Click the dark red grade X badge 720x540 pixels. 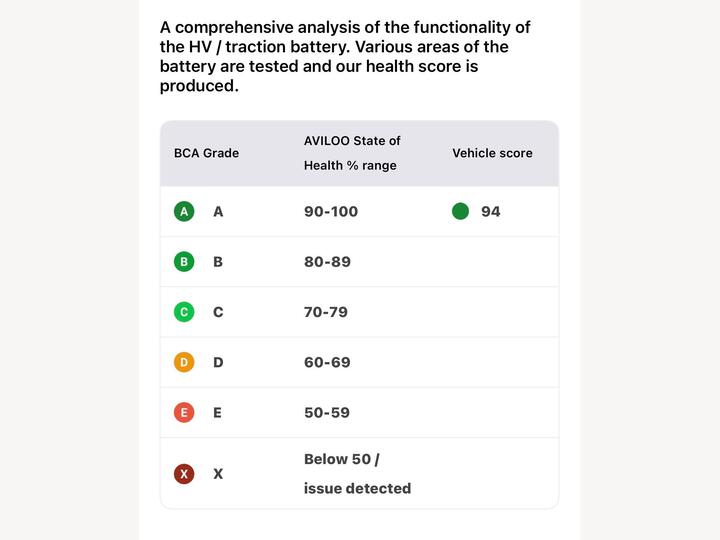pos(184,474)
